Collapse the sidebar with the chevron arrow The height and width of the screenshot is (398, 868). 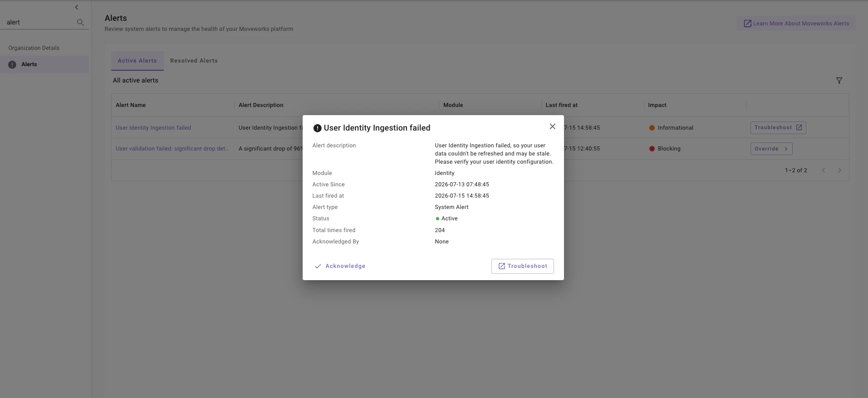(x=77, y=7)
